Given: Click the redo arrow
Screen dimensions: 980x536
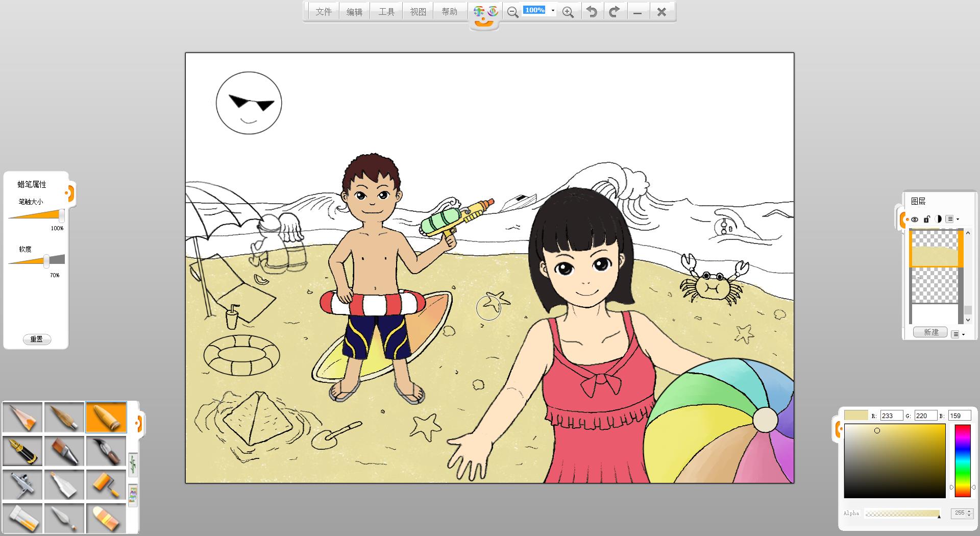Looking at the screenshot, I should (615, 12).
